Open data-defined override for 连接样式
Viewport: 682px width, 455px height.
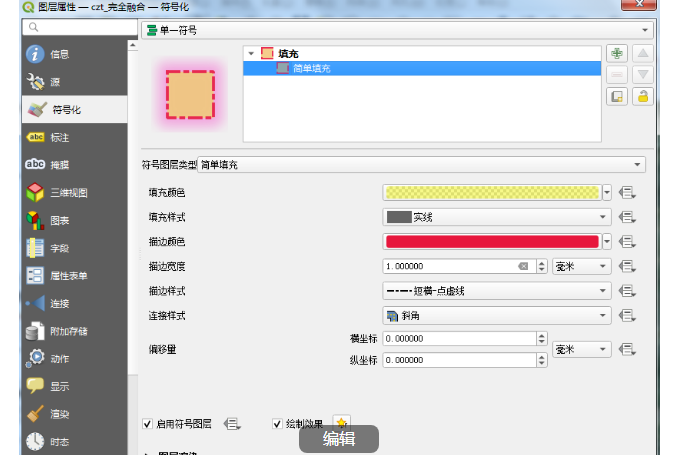pyautogui.click(x=627, y=315)
